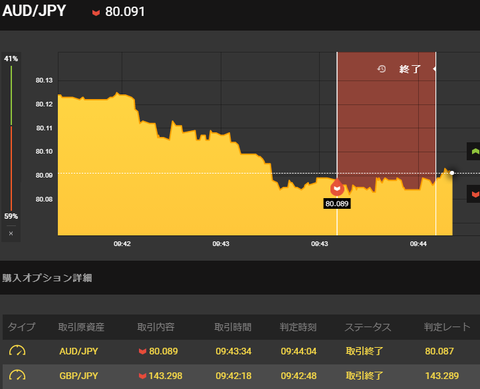The width and height of the screenshot is (480, 389).
Task: Click trade time 09:42:18
Action: pos(233,376)
